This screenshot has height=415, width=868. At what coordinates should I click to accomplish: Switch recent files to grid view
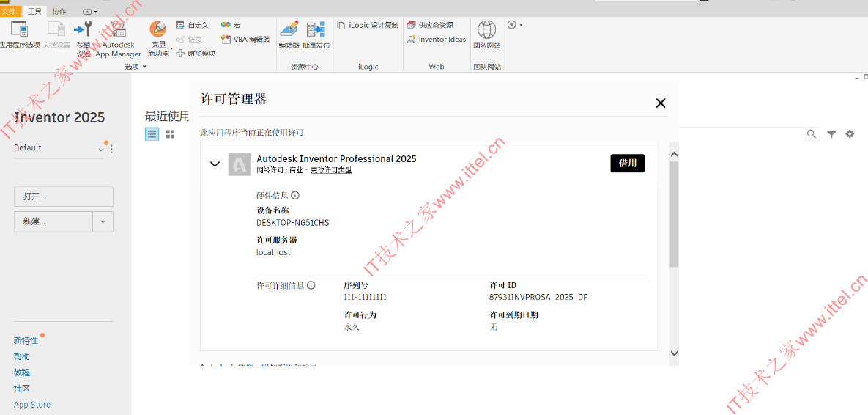pyautogui.click(x=171, y=134)
